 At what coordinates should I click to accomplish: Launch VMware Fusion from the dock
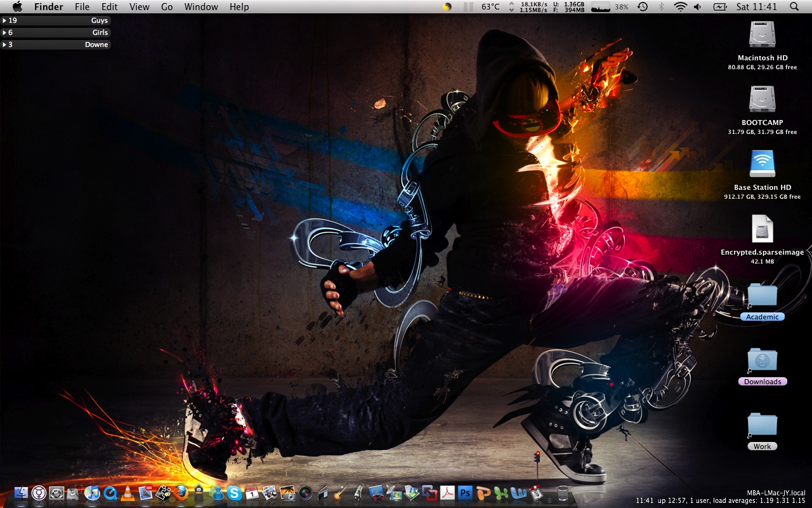[x=429, y=492]
